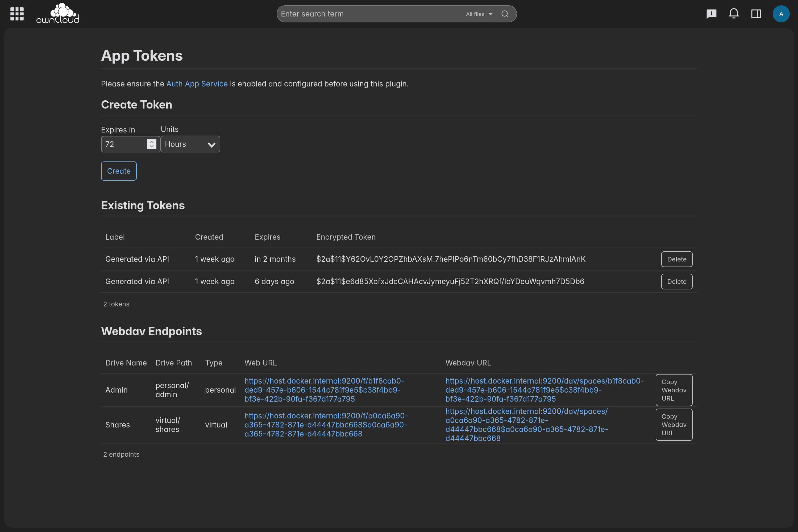This screenshot has width=798, height=532.
Task: Click the 'in 2 months' expiry cell
Action: [x=275, y=259]
